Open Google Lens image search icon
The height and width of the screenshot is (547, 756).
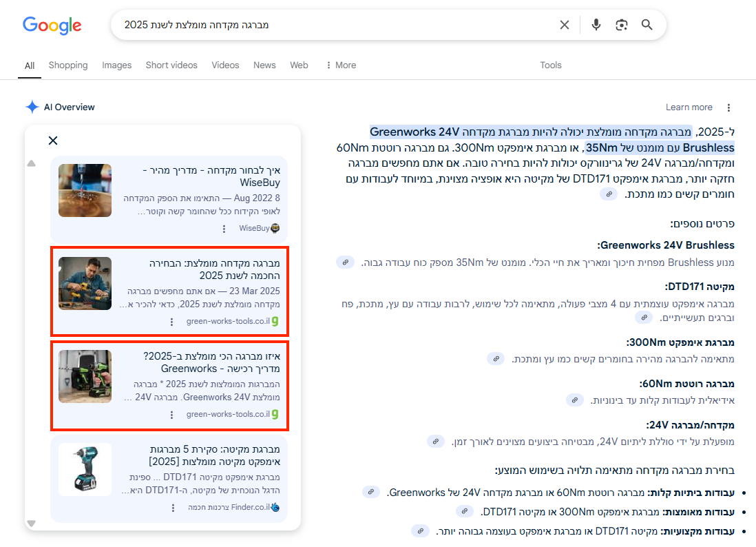[622, 25]
